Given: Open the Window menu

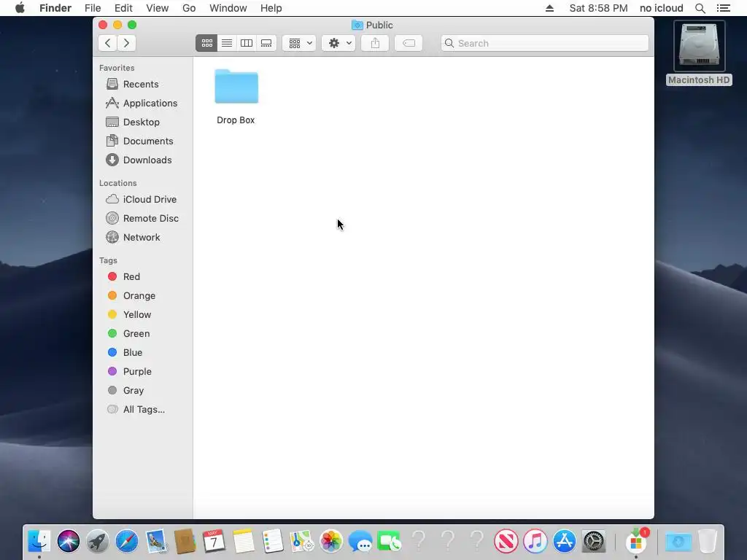Looking at the screenshot, I should pyautogui.click(x=228, y=8).
